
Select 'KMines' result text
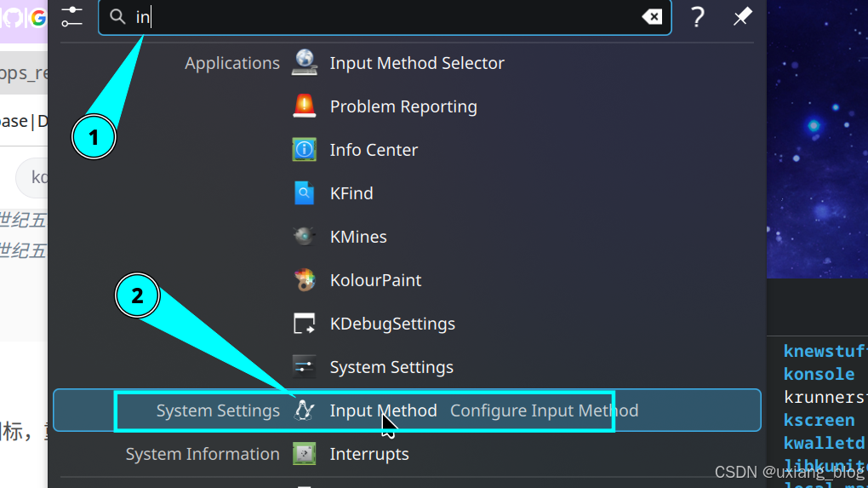coord(358,237)
